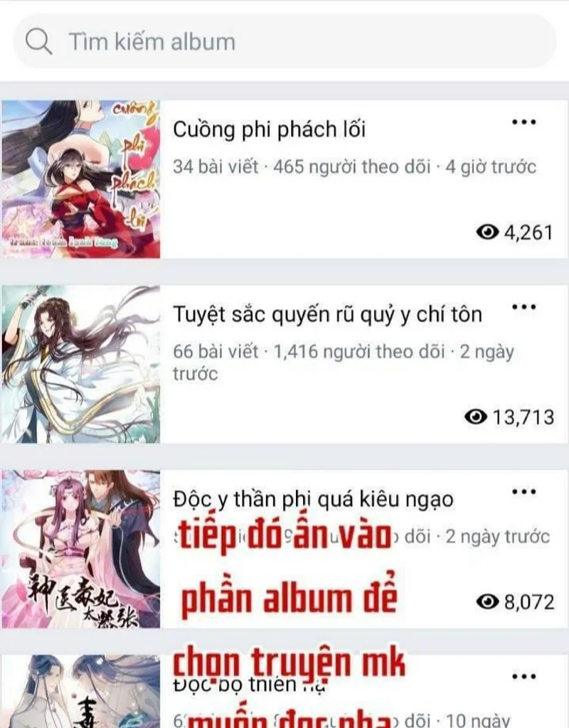This screenshot has width=569, height=728.
Task: Select Tuyệt sắc quyến rũ quỷ y chí tôn title
Action: click(327, 314)
